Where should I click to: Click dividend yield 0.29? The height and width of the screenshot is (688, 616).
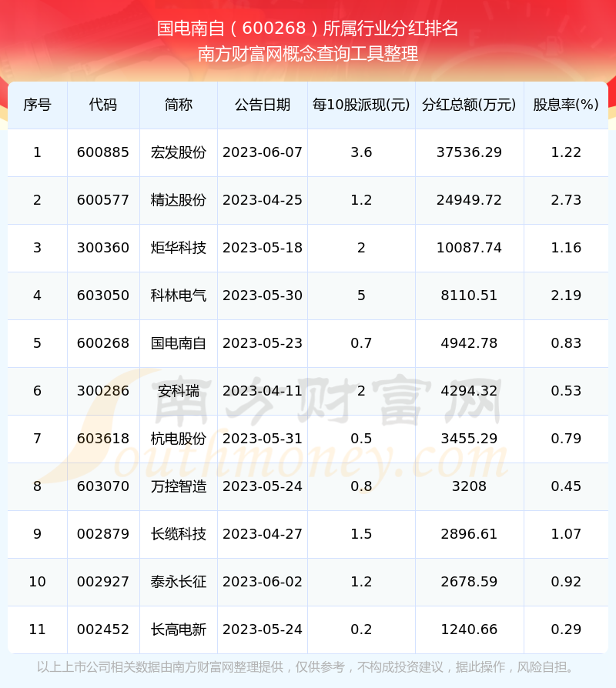[566, 630]
